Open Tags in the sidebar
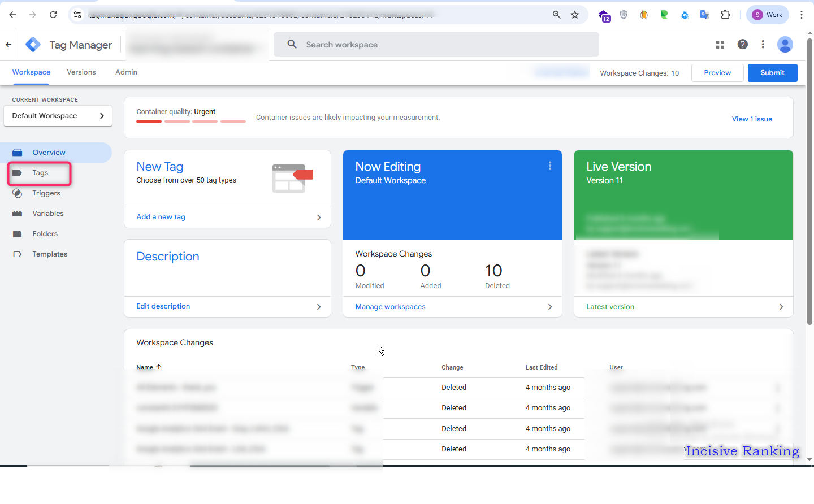 tap(40, 173)
